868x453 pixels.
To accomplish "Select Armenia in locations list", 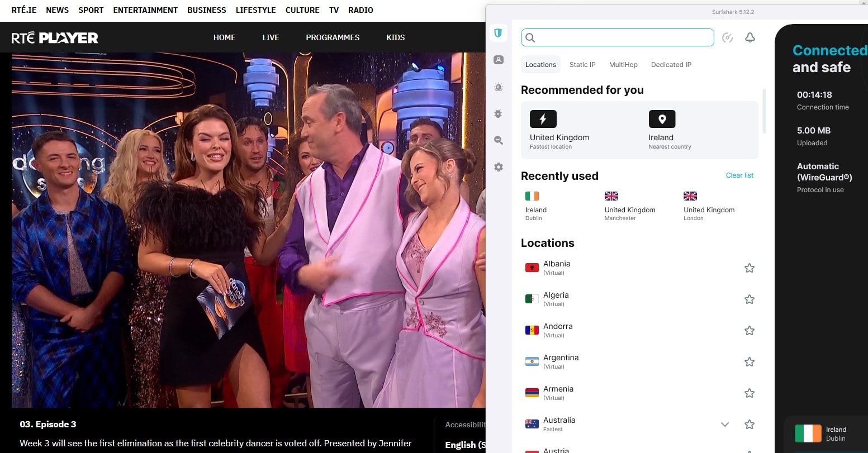I will tap(639, 393).
